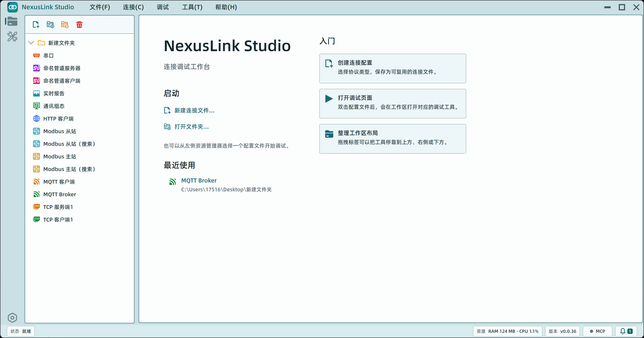This screenshot has width=644, height=338.
Task: Open the 连接(C) menu
Action: [133, 7]
